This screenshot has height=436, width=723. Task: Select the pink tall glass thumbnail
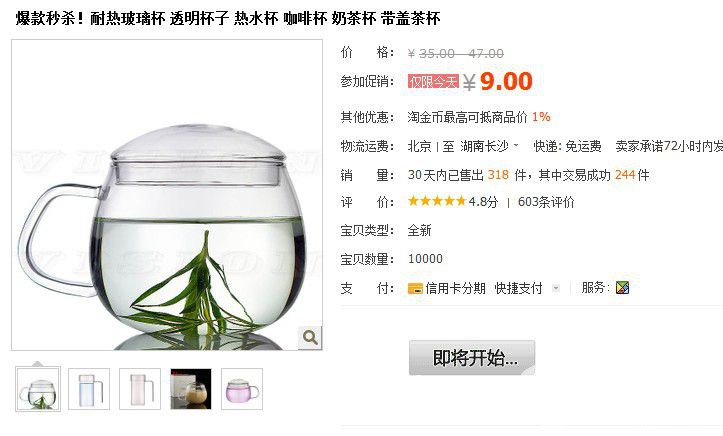pyautogui.click(x=140, y=389)
